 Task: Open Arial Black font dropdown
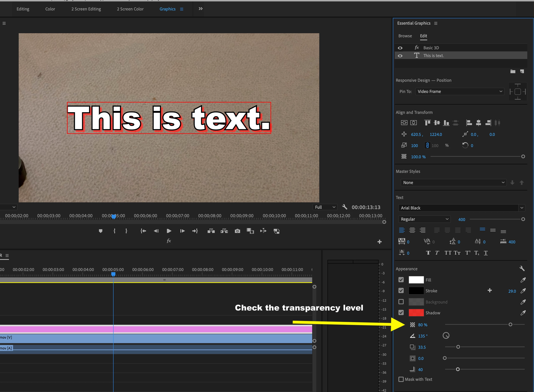click(462, 208)
